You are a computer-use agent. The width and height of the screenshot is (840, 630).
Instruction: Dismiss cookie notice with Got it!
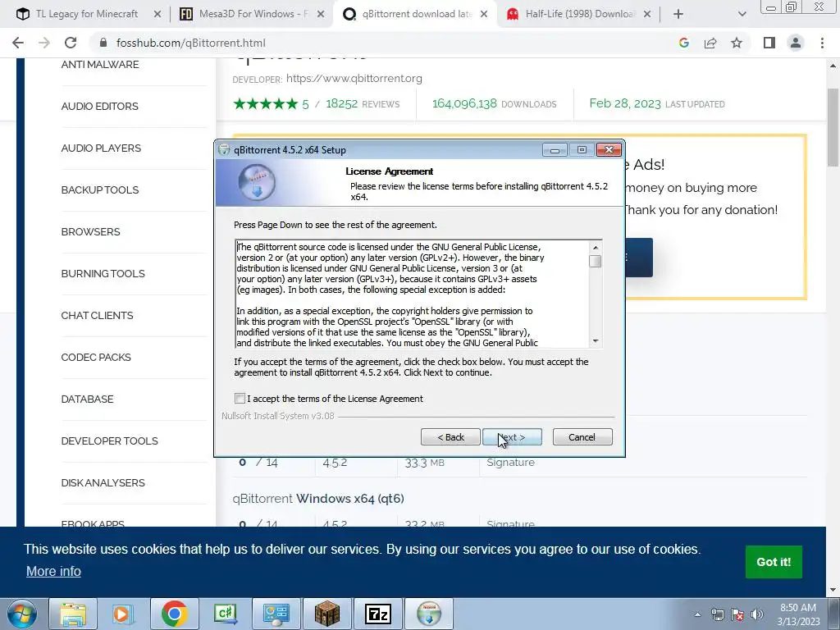[774, 561]
